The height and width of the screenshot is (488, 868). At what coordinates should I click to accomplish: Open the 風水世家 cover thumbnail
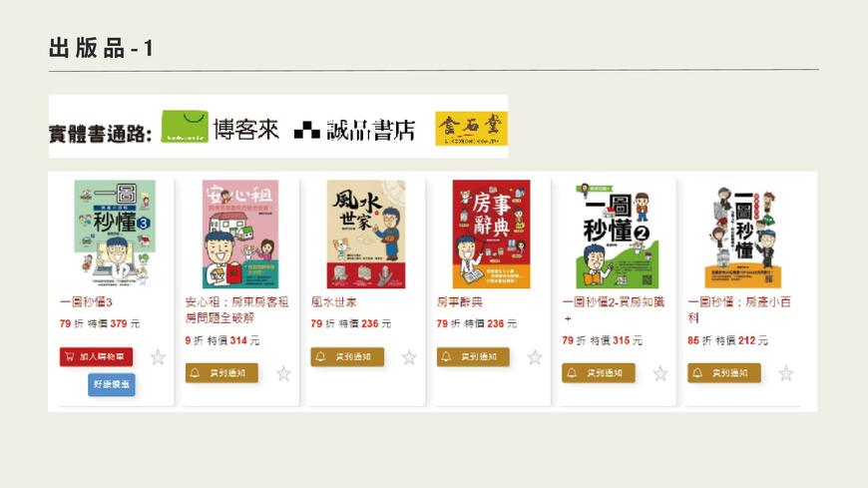(x=366, y=234)
